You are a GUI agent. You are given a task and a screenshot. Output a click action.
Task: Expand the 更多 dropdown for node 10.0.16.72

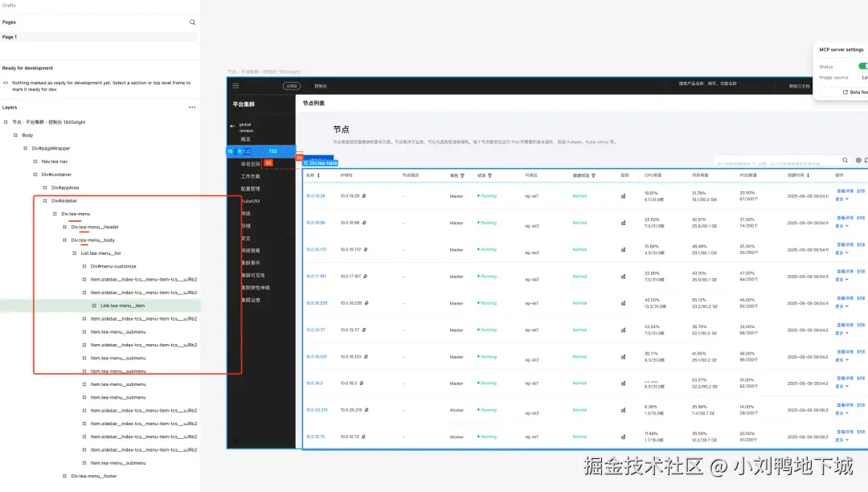point(842,440)
